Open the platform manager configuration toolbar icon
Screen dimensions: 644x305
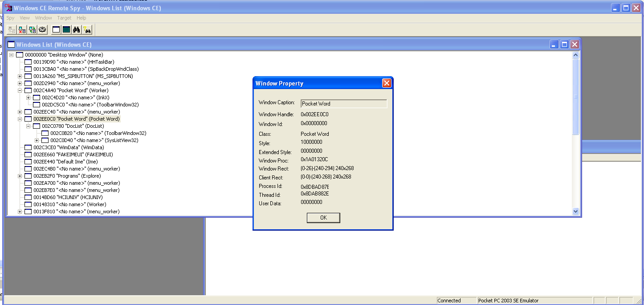pyautogui.click(x=42, y=30)
